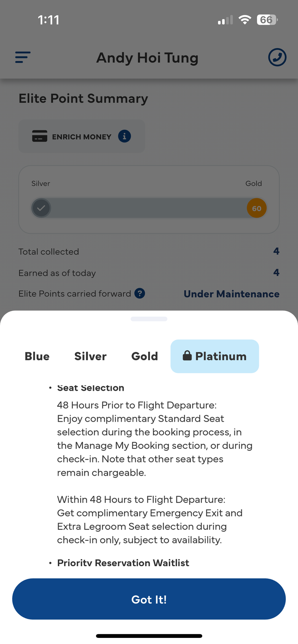Open the hamburger menu icon

23,57
